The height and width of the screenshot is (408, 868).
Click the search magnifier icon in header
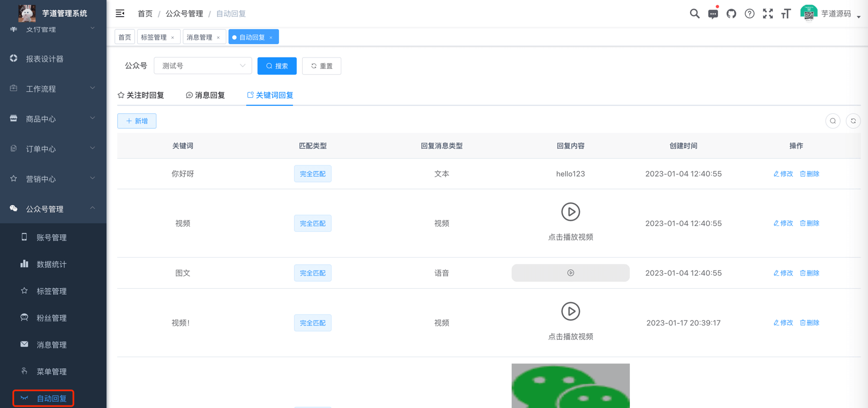694,14
